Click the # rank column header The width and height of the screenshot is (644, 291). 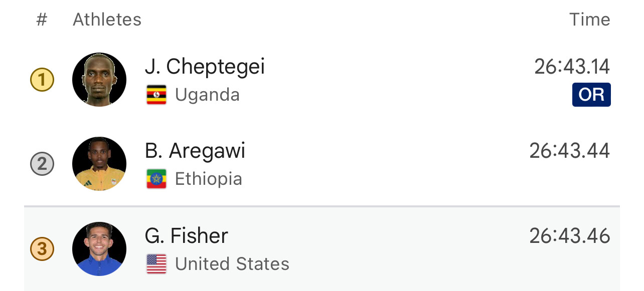tap(42, 20)
